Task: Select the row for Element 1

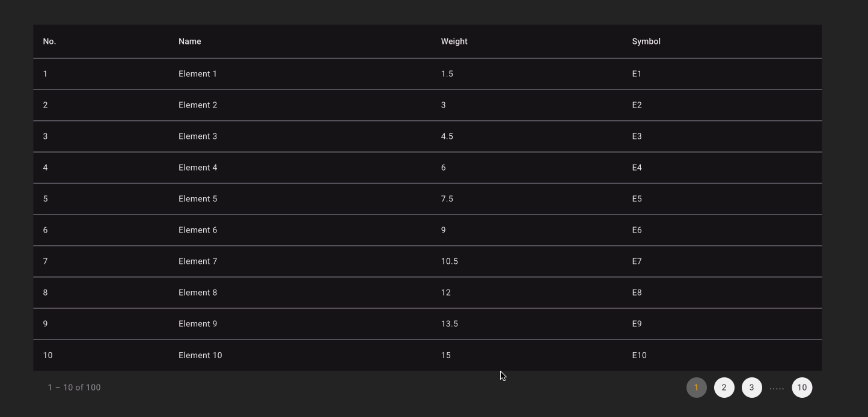Action: 198,73
